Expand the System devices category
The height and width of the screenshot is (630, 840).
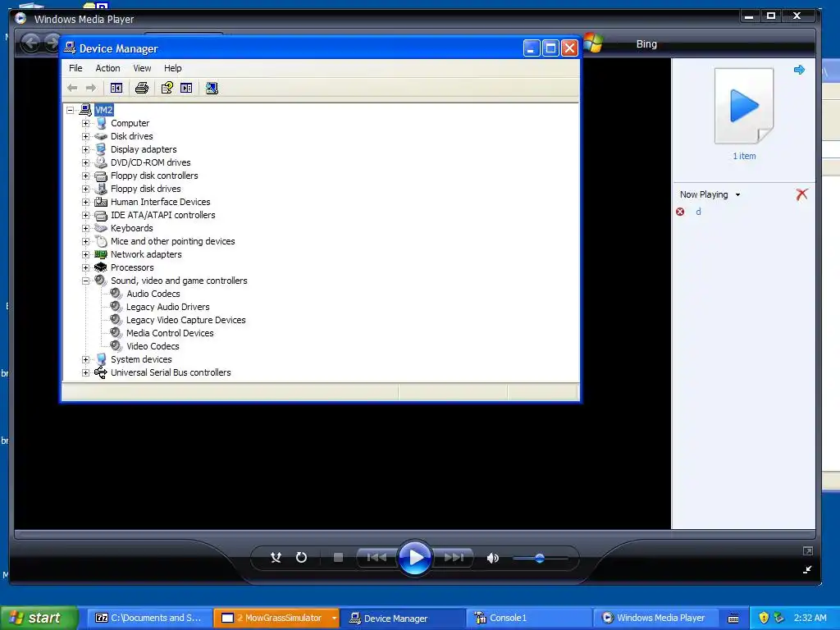tap(85, 359)
